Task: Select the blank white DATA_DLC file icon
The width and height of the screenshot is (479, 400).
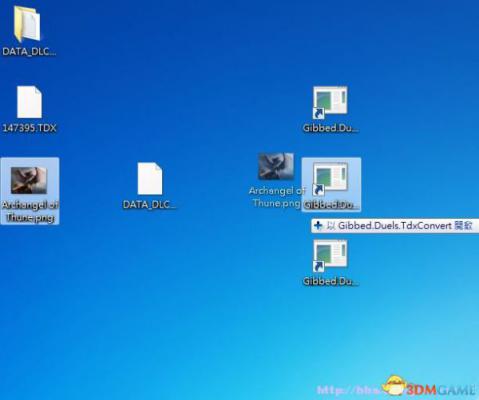Action: click(x=150, y=178)
